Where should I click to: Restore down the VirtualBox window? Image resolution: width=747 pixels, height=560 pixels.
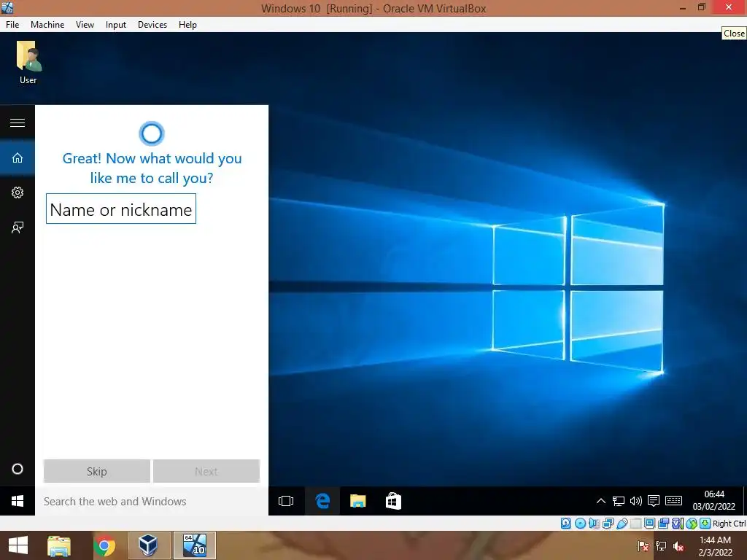pyautogui.click(x=702, y=7)
